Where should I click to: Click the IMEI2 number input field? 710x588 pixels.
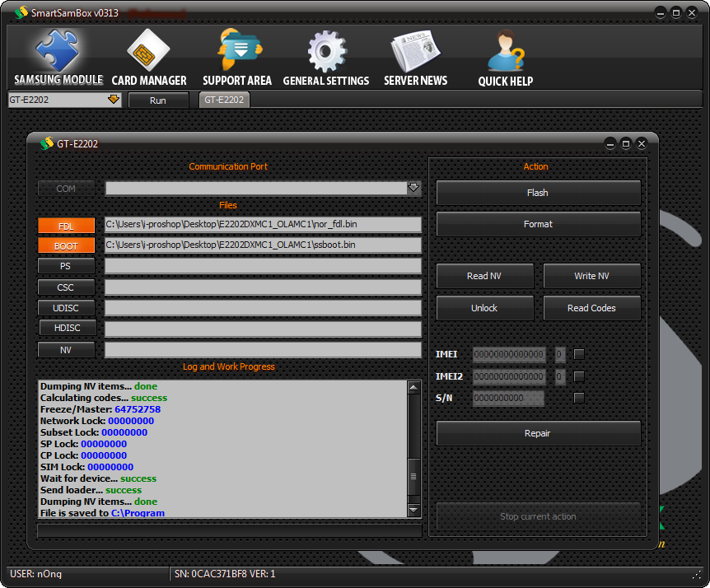click(509, 376)
